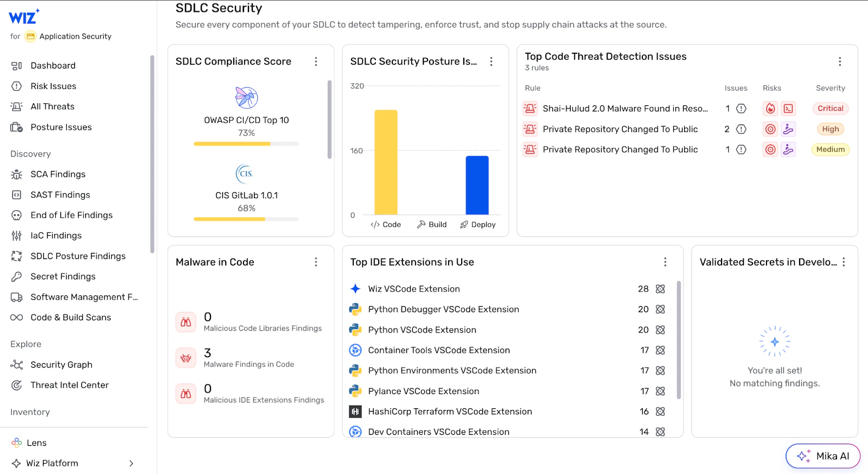Open Top IDE Extensions in Use options menu
The image size is (868, 474).
(665, 262)
